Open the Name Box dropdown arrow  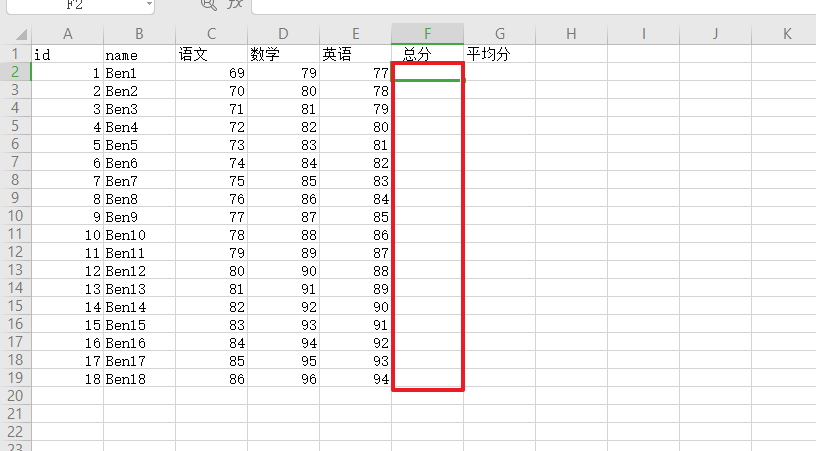(x=149, y=5)
